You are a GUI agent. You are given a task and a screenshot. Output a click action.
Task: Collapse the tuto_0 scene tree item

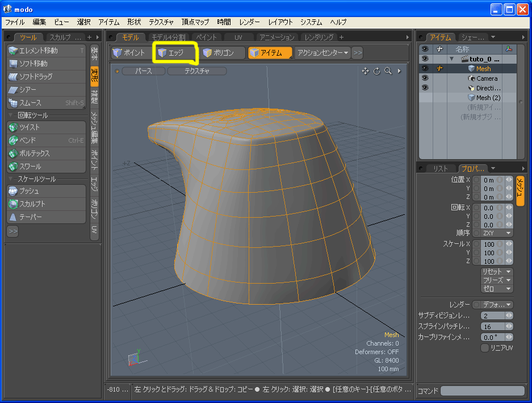(x=452, y=59)
